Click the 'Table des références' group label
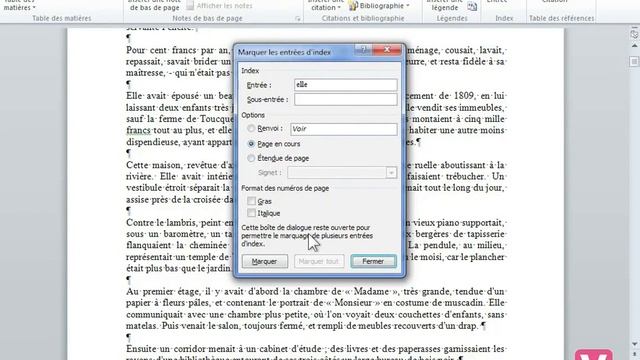This screenshot has height=360, width=640. pyautogui.click(x=561, y=18)
